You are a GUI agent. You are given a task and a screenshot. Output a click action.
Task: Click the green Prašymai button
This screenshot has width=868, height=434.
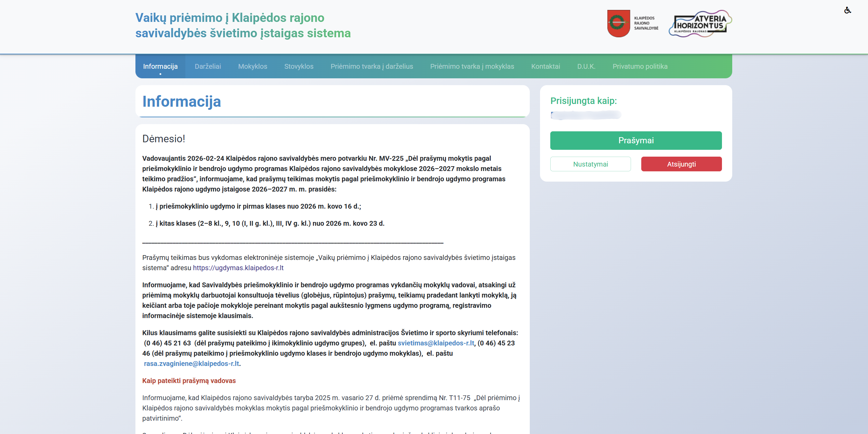[x=636, y=141]
